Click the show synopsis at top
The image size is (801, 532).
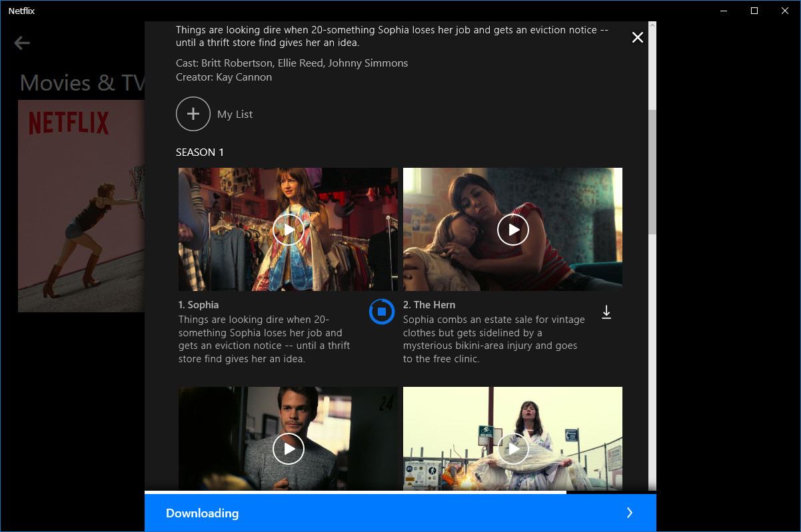(x=392, y=37)
